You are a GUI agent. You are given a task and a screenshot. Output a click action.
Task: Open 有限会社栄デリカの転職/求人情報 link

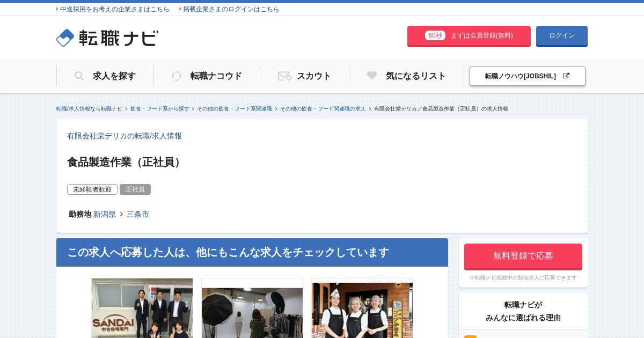pyautogui.click(x=125, y=136)
